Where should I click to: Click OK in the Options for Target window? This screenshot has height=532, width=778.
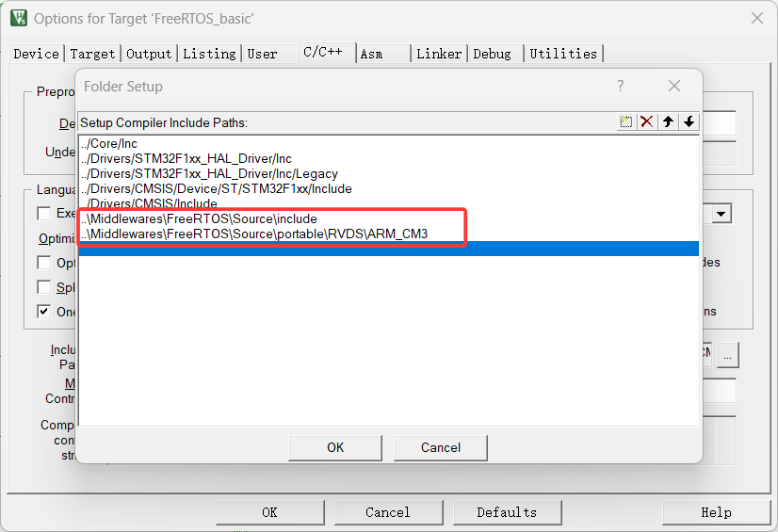tap(270, 512)
